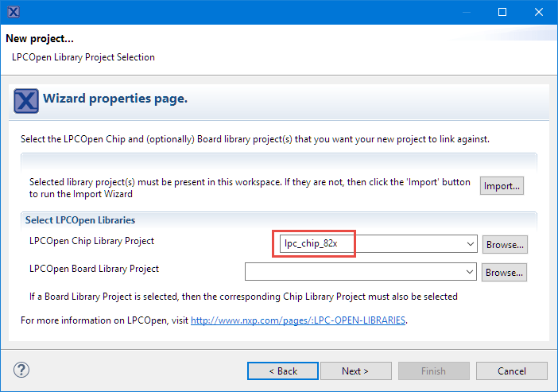Maximize the wizard dialog window
Screen dimensions: 558x392
coord(502,12)
